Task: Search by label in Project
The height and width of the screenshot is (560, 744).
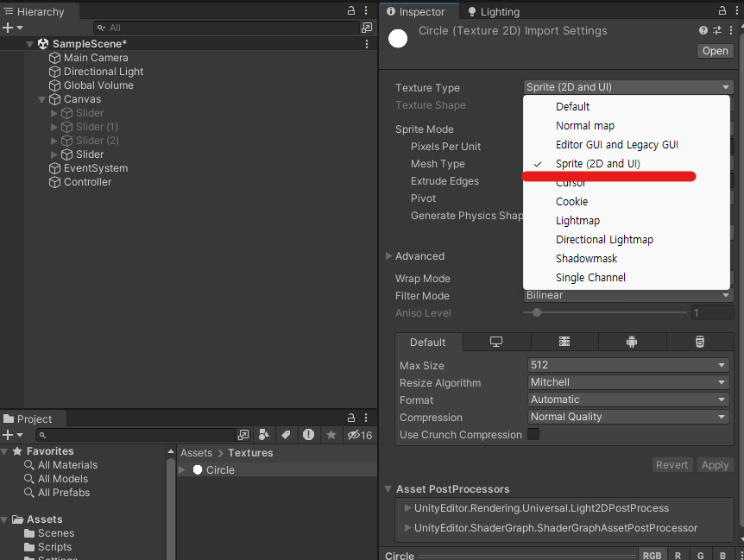Action: (286, 434)
